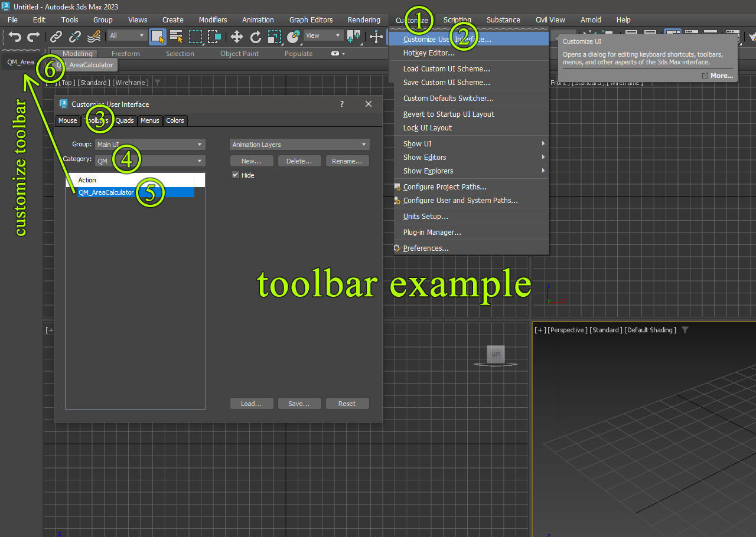Switch to the Mouse tab
Viewport: 756px width, 537px height.
[x=67, y=120]
